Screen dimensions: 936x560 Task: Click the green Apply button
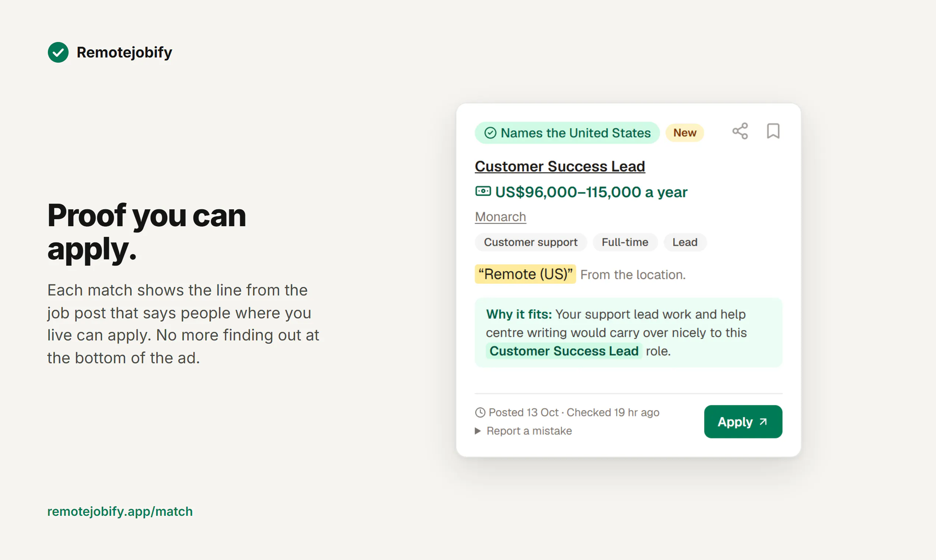coord(743,421)
